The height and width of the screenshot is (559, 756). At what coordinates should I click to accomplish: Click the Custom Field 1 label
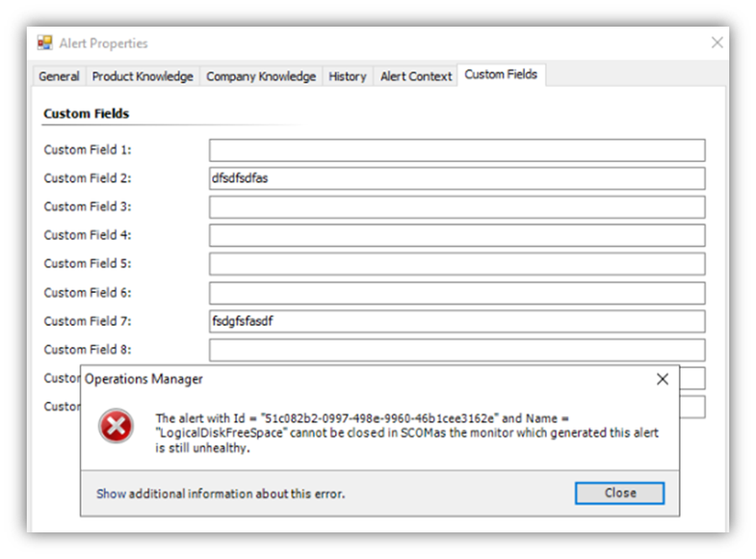click(x=88, y=150)
